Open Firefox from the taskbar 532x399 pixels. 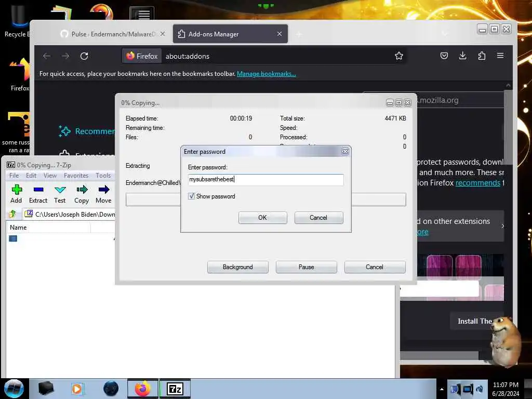pos(143,389)
